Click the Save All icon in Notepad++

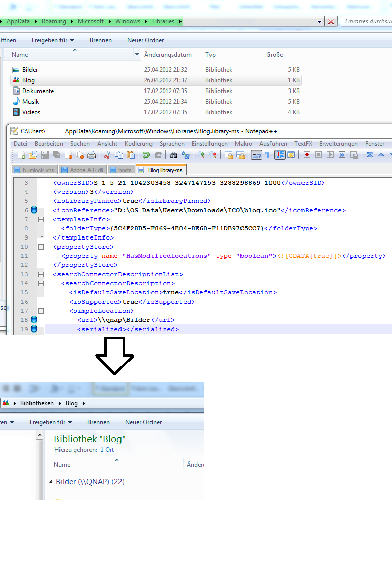(56, 155)
